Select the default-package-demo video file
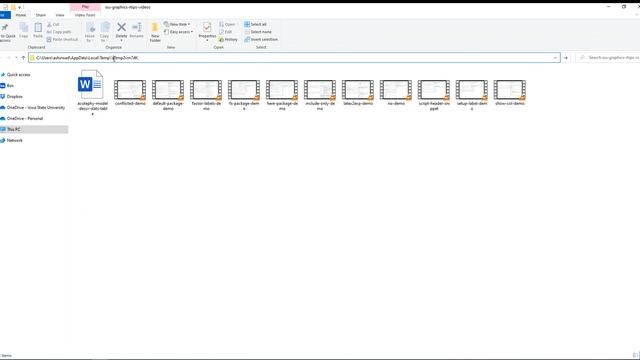This screenshot has height=360, width=640. coord(168,95)
